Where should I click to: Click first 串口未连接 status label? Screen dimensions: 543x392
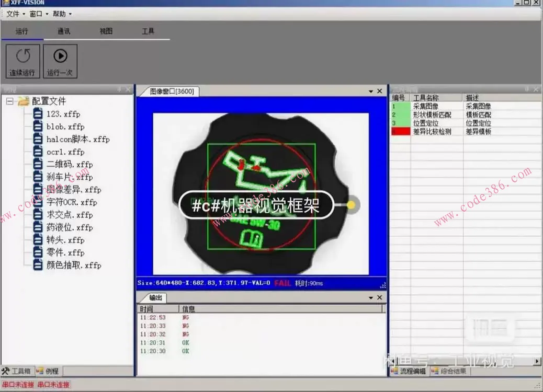point(18,385)
